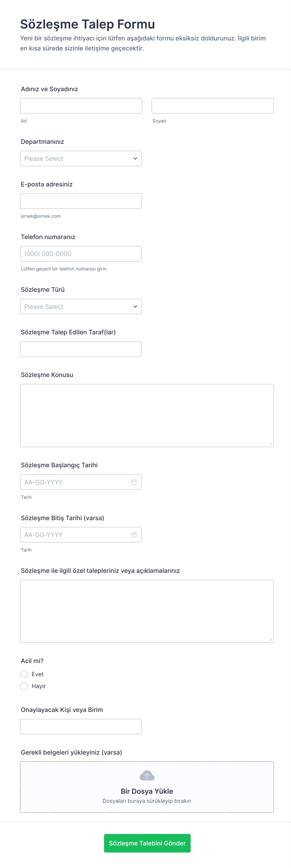Focus the Soyad last name field

pyautogui.click(x=212, y=106)
